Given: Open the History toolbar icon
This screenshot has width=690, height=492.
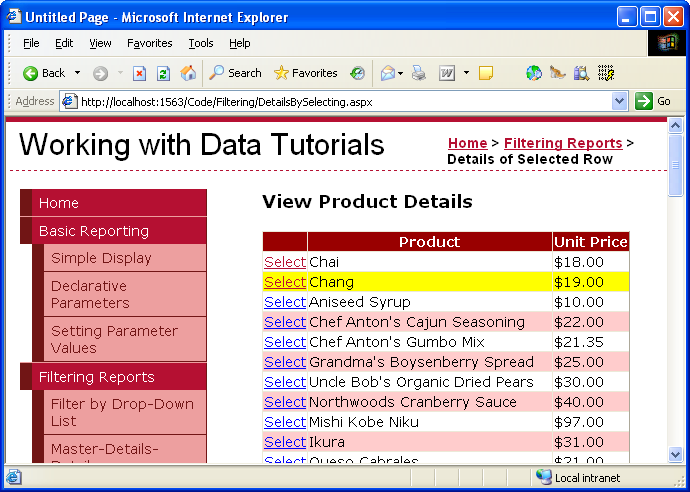Looking at the screenshot, I should (x=357, y=73).
